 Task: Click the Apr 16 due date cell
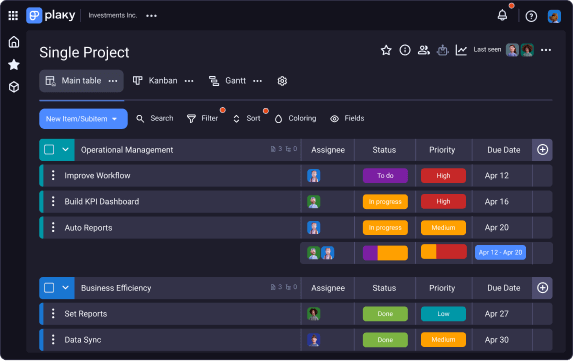pos(497,201)
